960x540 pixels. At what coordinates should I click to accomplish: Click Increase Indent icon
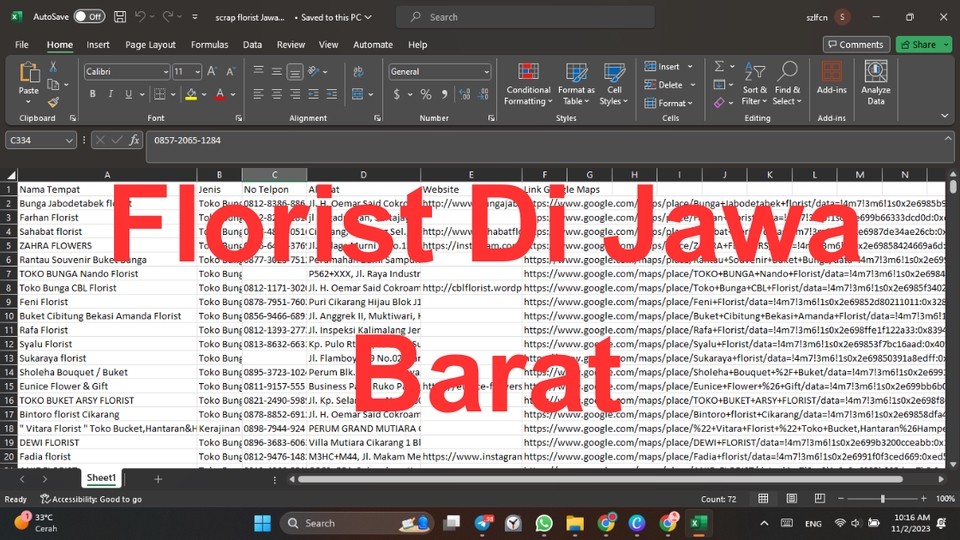tap(331, 94)
